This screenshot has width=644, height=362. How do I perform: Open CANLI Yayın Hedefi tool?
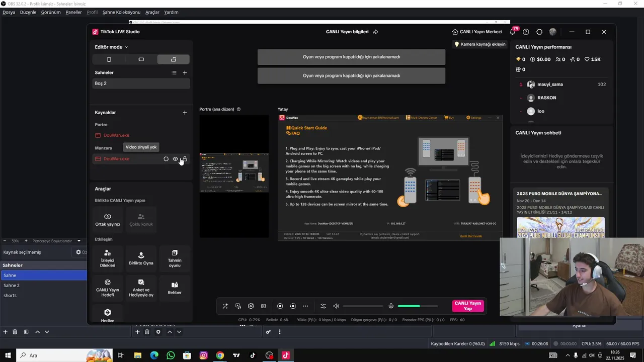pyautogui.click(x=108, y=288)
